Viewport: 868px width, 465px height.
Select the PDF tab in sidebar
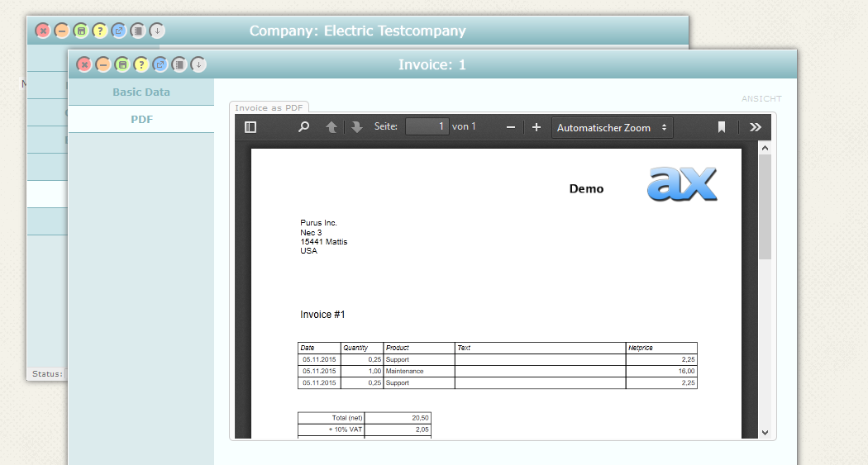click(141, 120)
